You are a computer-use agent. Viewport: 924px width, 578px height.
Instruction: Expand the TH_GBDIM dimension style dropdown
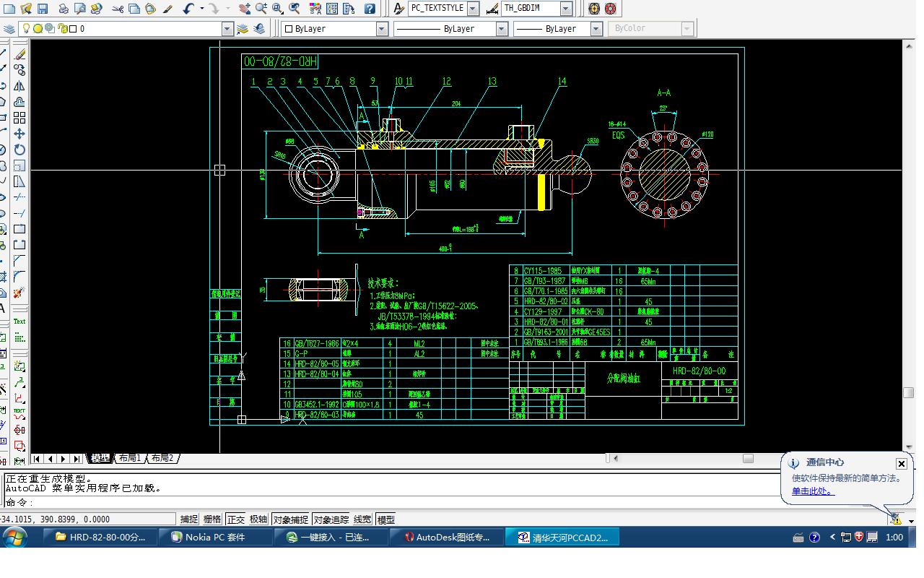(566, 9)
